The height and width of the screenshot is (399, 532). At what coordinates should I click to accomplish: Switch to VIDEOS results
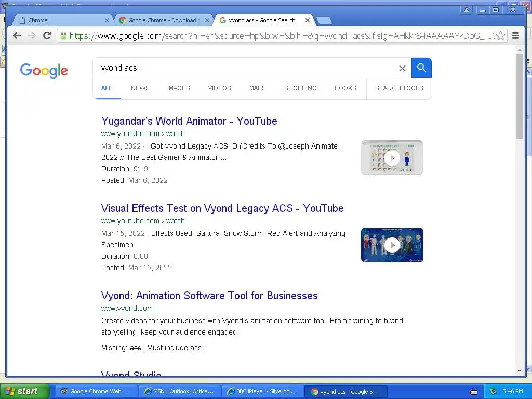click(x=220, y=88)
